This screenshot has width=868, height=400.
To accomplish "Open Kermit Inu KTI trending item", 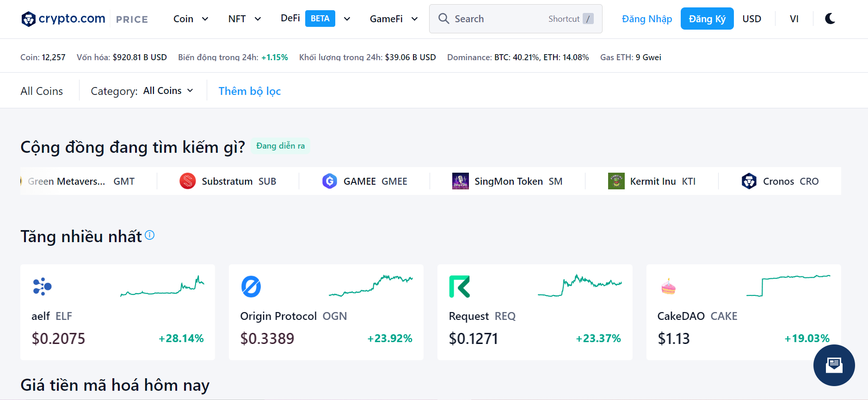I will 652,181.
